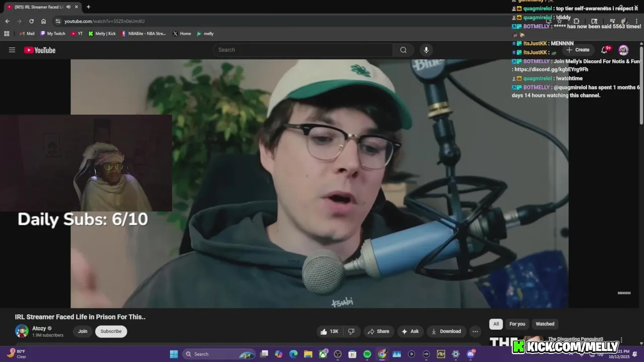Screen dimensions: 644x362
Task: Switch to the IRL Streamer YouTube tab
Action: click(x=38, y=7)
